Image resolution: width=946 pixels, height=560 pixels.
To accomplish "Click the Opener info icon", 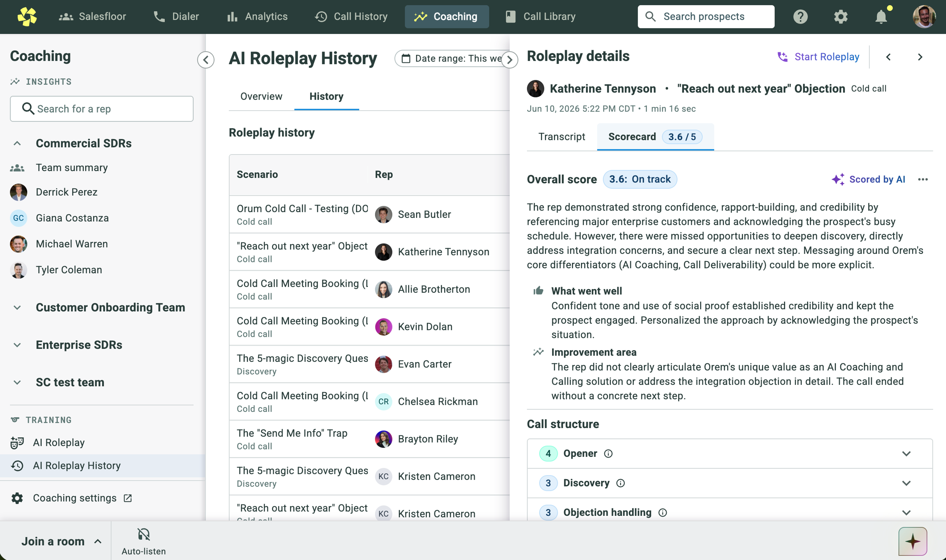I will click(608, 454).
